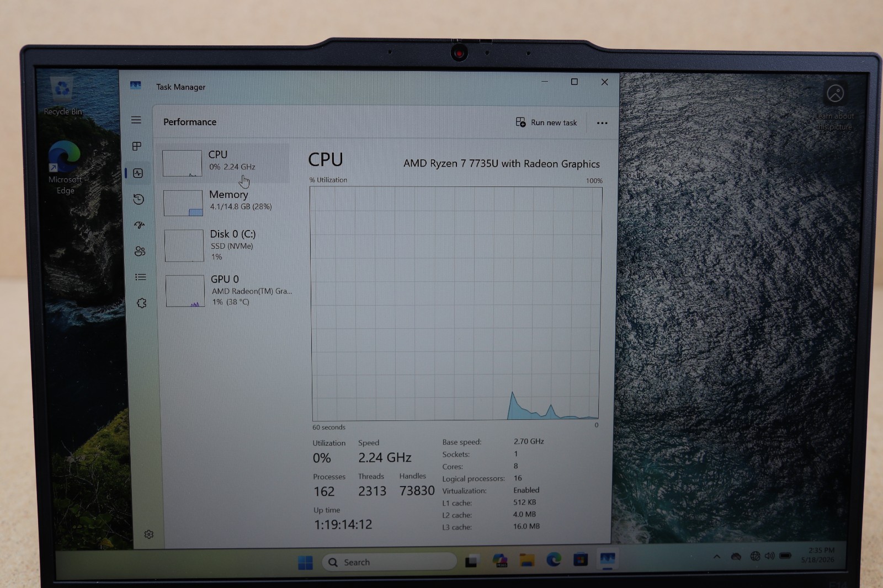Screen dimensions: 883x588
Task: Go to the Processes page icon
Action: click(x=137, y=146)
